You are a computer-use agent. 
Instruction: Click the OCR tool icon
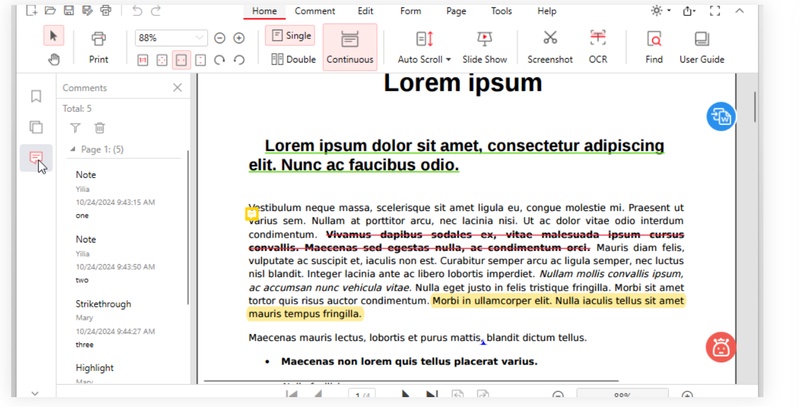click(597, 39)
